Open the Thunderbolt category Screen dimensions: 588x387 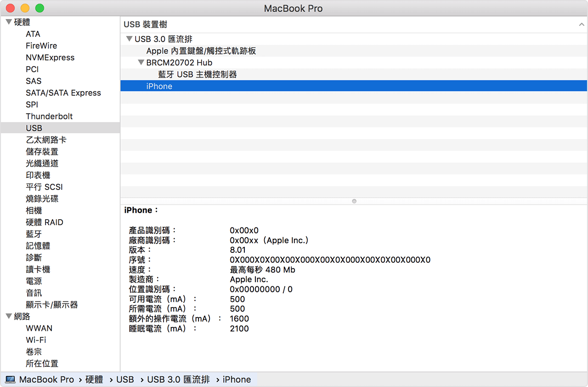point(49,116)
